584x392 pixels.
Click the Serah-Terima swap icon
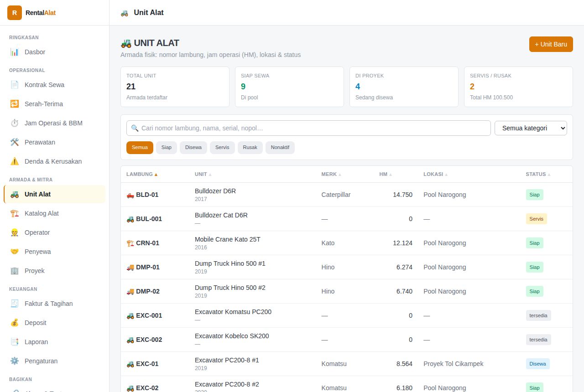pos(15,104)
